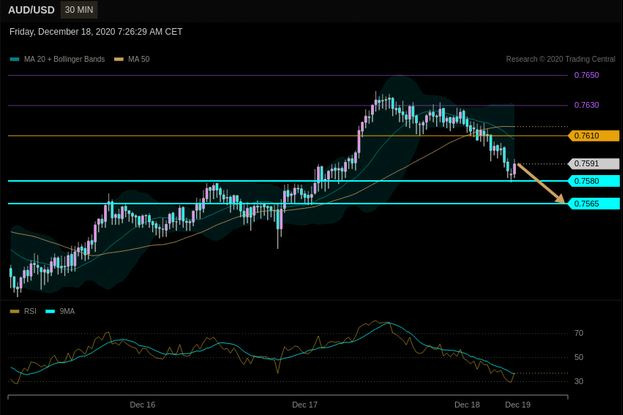Screen dimensions: 623x415
Task: Click the grey 0.7591 current price tag
Action: (x=594, y=163)
